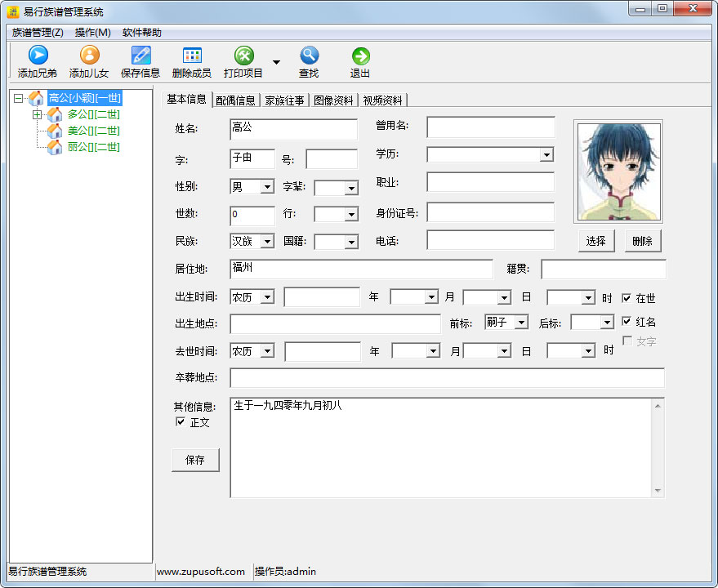Click the 保存 button
The image size is (718, 588).
(x=195, y=460)
